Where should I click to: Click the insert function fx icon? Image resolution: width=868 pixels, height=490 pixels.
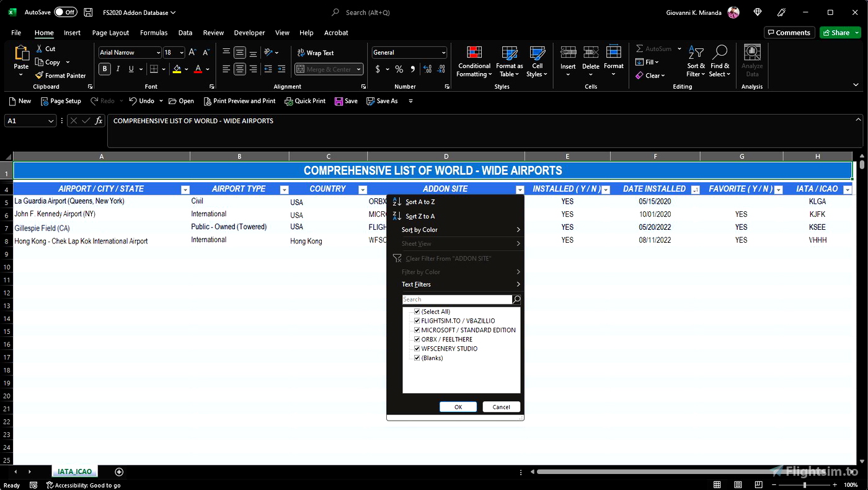[99, 121]
